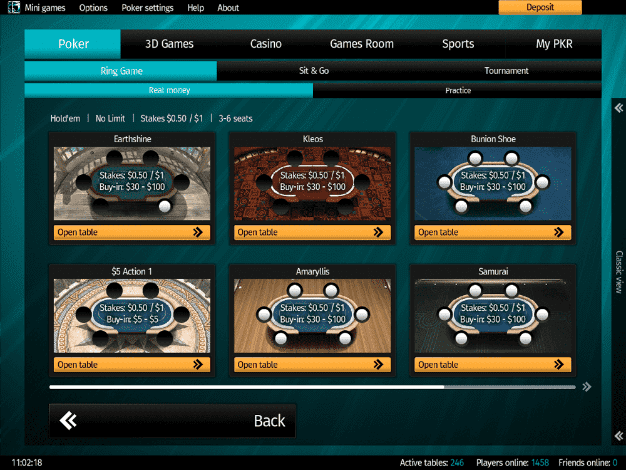The width and height of the screenshot is (626, 470).
Task: Click the Bunion Shoe table thumbnail
Action: pyautogui.click(x=493, y=183)
